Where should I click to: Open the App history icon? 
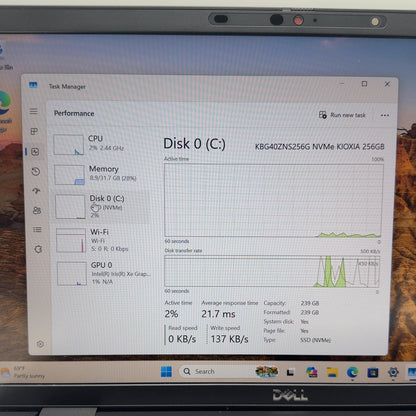click(36, 172)
